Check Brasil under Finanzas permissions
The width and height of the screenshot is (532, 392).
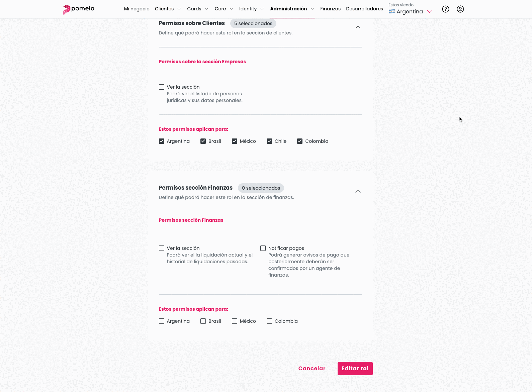203,321
